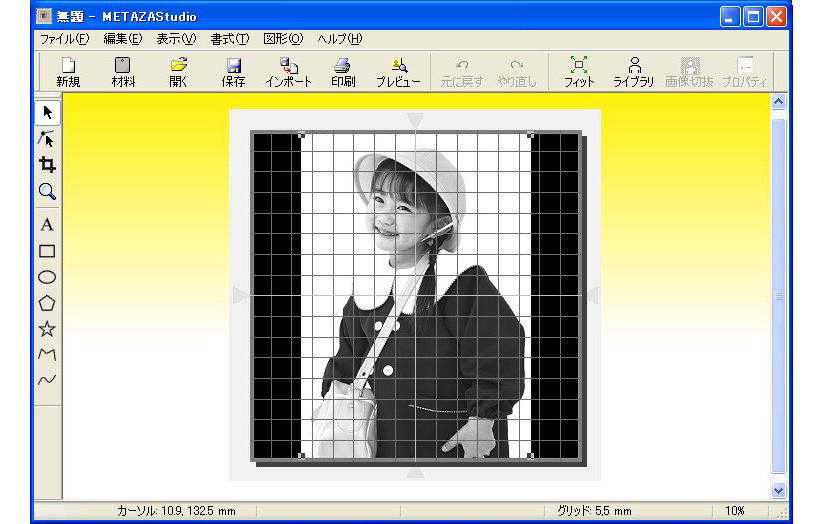This screenshot has width=824, height=524.
Task: Select the arrow selection tool
Action: coord(47,112)
